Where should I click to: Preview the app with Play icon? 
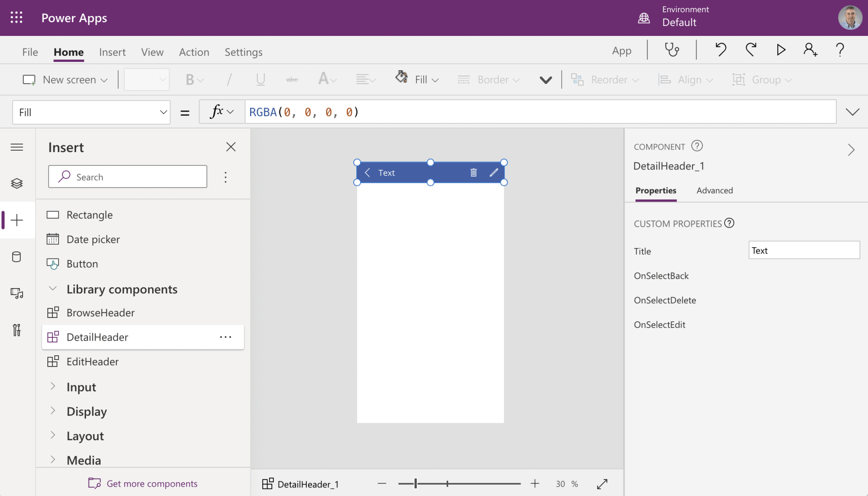click(x=781, y=50)
